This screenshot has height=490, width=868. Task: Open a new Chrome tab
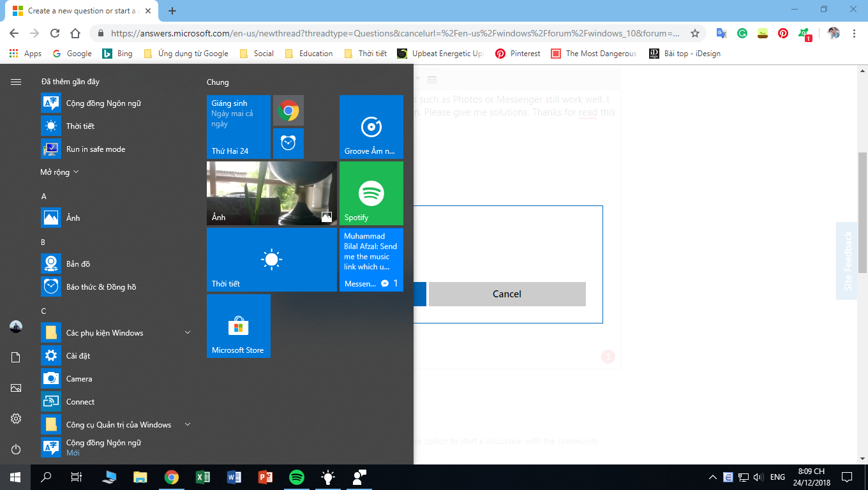172,11
